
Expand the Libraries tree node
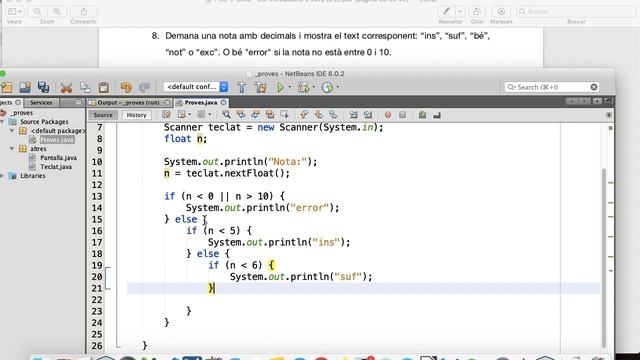point(2,176)
